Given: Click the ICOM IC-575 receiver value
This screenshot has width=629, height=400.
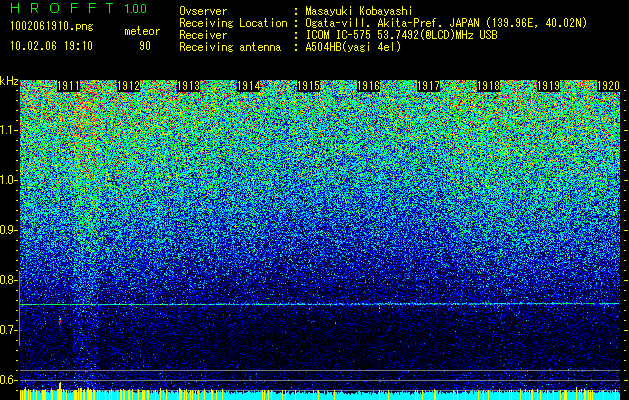Looking at the screenshot, I should [x=401, y=35].
